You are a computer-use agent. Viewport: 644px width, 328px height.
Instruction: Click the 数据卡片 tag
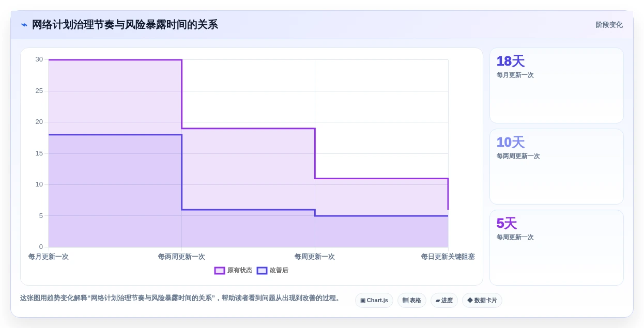point(482,300)
